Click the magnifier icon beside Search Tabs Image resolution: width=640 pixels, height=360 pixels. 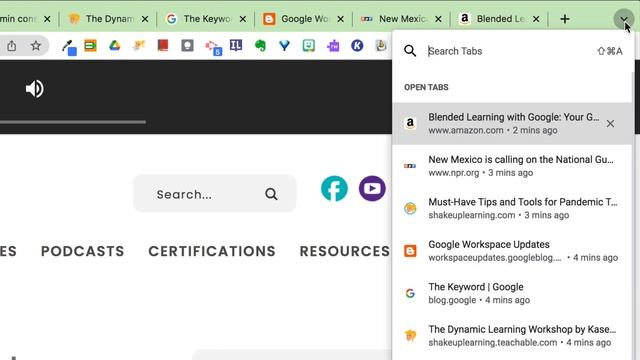tap(410, 51)
